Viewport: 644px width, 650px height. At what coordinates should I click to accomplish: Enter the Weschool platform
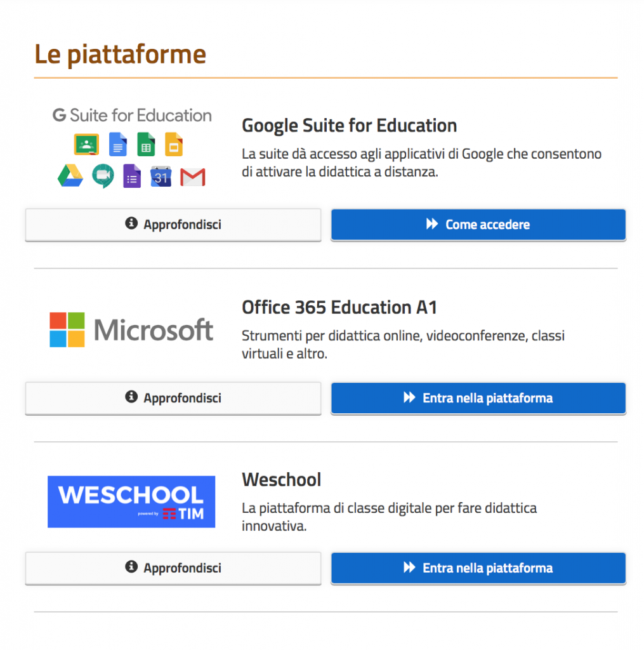478,568
